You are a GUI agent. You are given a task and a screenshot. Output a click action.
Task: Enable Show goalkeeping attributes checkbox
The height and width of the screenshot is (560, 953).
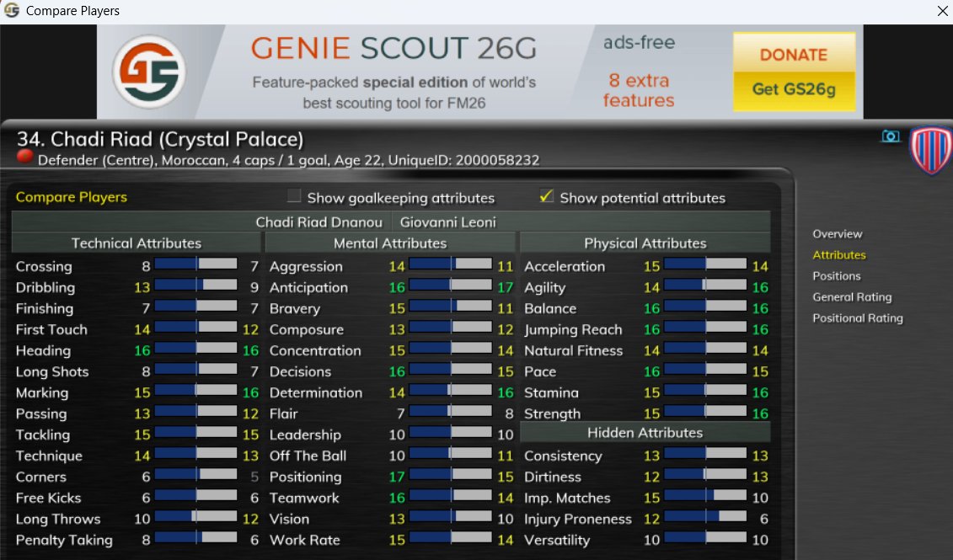pyautogui.click(x=294, y=196)
